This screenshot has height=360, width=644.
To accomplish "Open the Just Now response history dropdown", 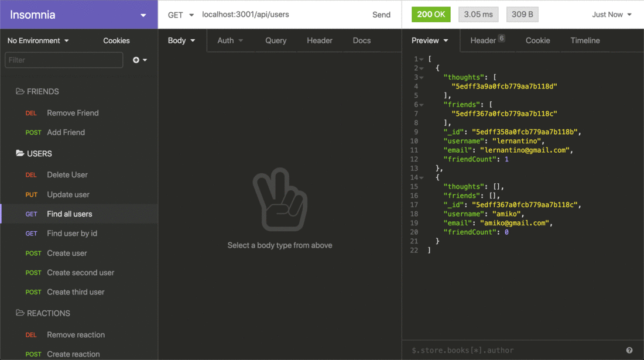I will (611, 15).
